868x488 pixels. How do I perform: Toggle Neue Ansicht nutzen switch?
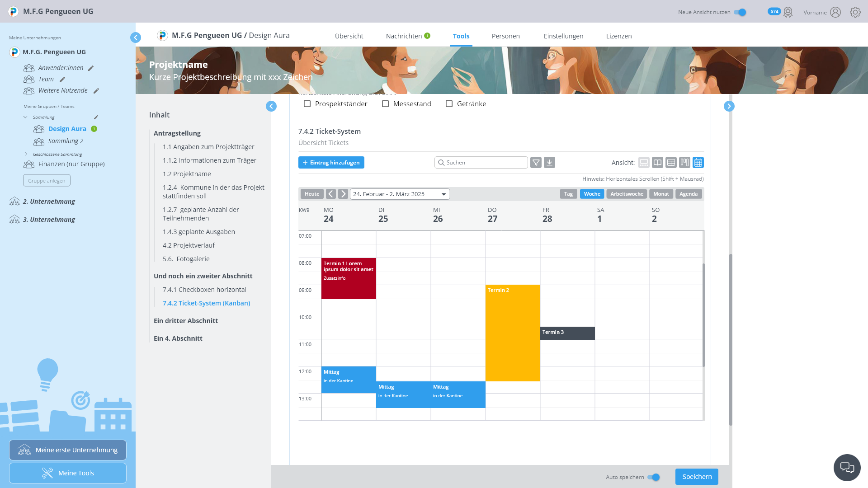click(x=740, y=12)
